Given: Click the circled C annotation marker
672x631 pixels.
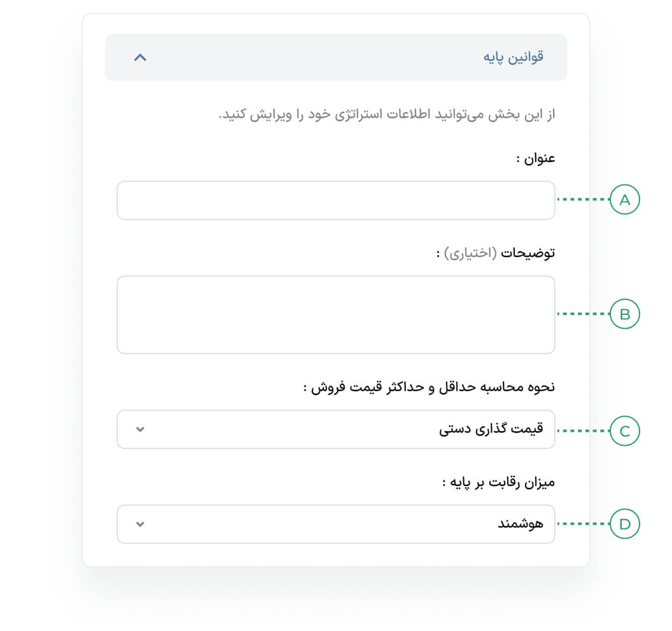Looking at the screenshot, I should 624,431.
